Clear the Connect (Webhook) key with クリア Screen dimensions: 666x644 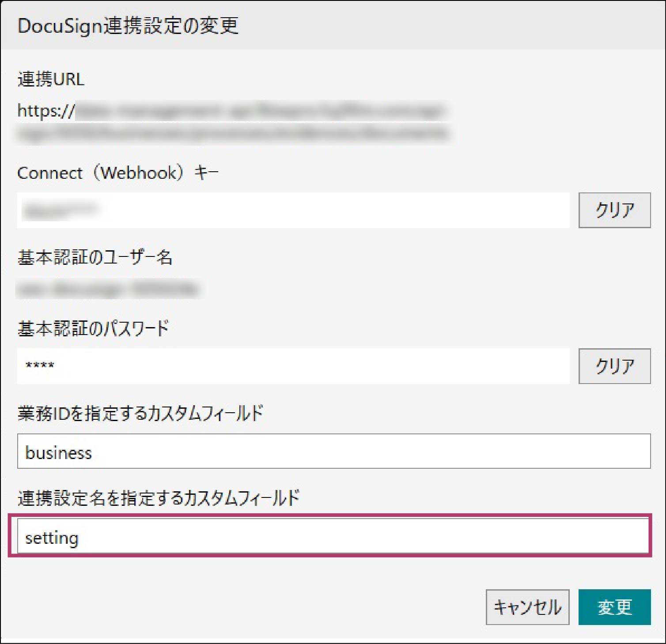(x=614, y=211)
